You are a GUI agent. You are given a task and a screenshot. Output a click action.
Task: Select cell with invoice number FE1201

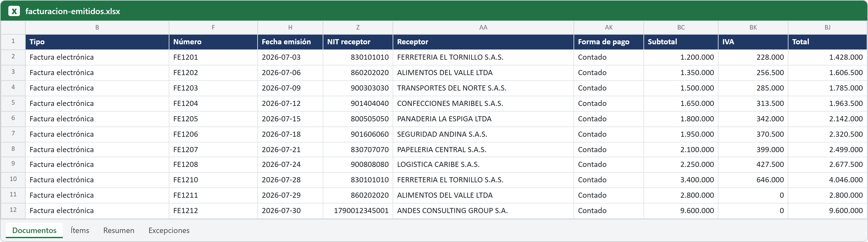pyautogui.click(x=213, y=57)
